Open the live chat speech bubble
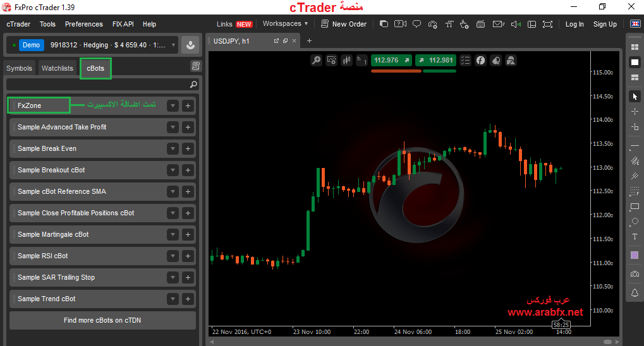 416,24
